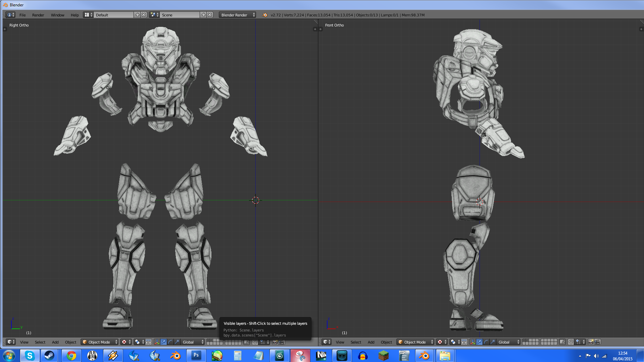Open Global orientation dropdown in Front Ortho viewport

click(x=508, y=342)
